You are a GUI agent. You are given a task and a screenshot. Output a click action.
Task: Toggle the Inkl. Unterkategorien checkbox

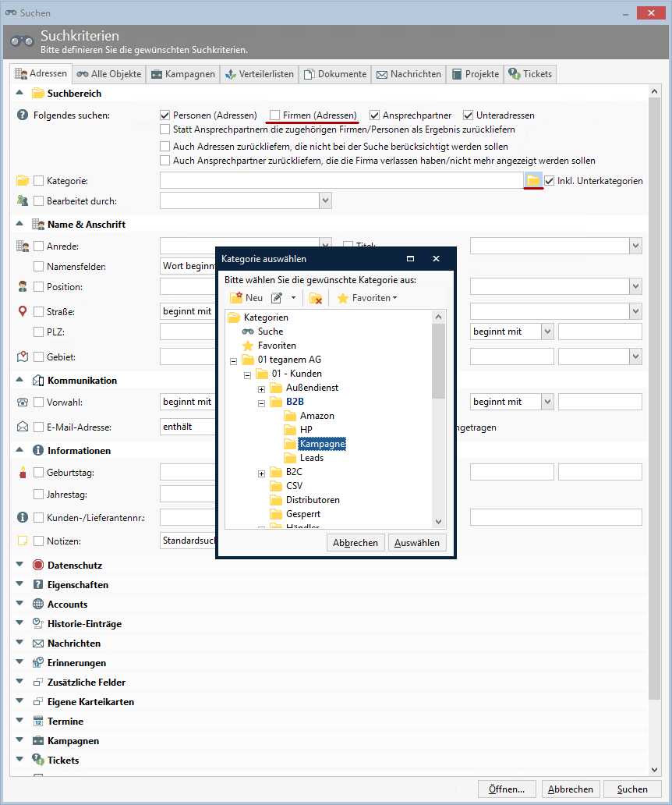pos(550,181)
